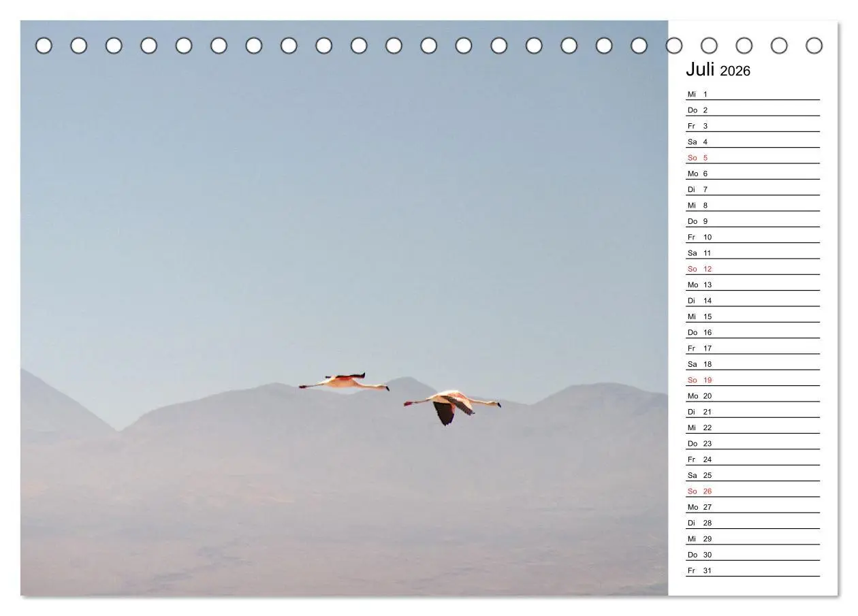Select the row 'Do 16'
This screenshot has height=616, width=858.
(752, 332)
